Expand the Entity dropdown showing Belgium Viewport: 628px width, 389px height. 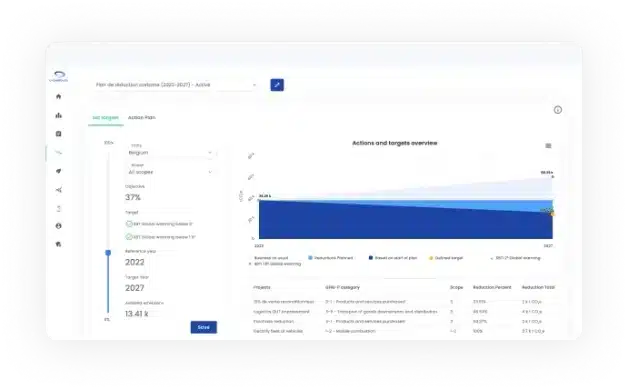point(170,153)
